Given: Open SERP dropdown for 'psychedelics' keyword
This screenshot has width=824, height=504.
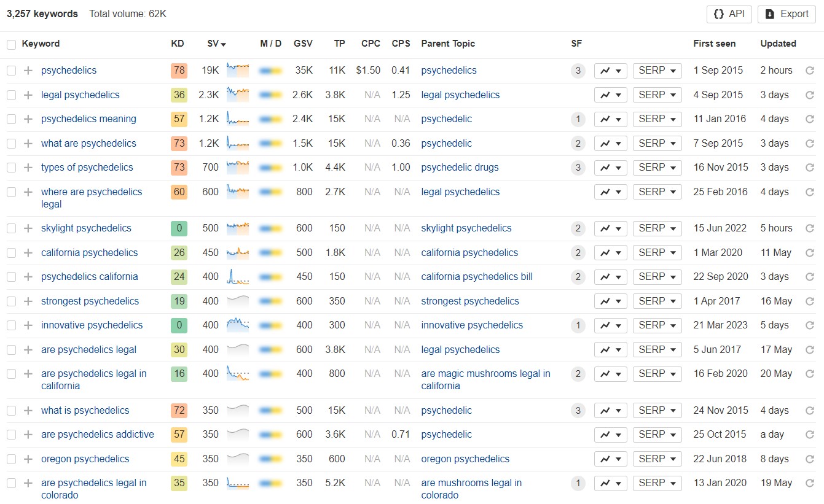Looking at the screenshot, I should [x=657, y=71].
